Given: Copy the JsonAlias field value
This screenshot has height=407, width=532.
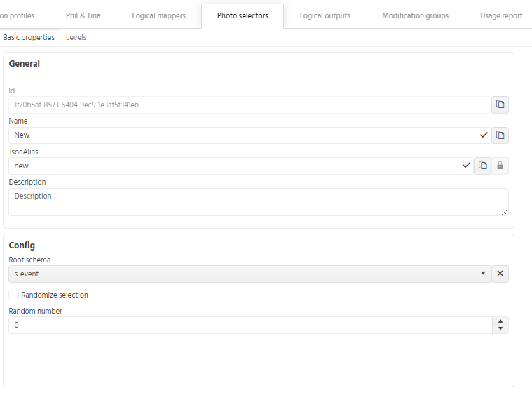Looking at the screenshot, I should coord(482,166).
